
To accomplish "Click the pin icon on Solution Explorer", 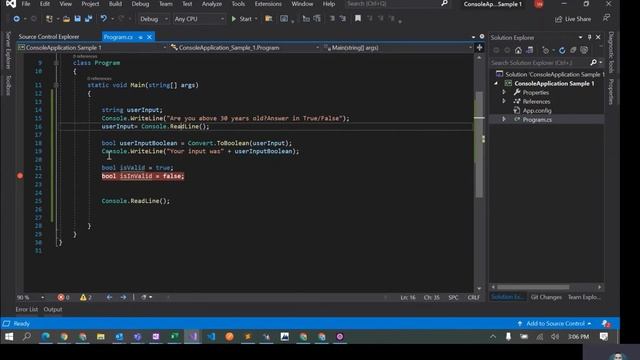I will point(589,37).
